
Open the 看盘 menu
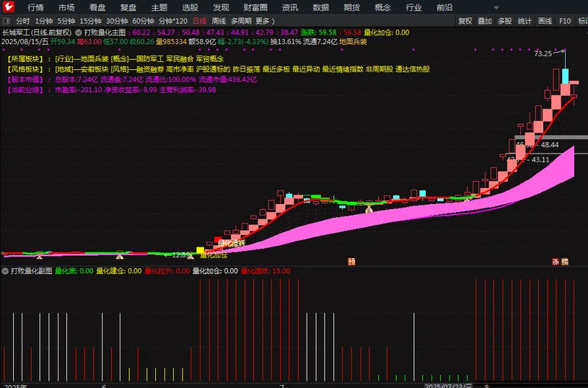click(x=97, y=7)
